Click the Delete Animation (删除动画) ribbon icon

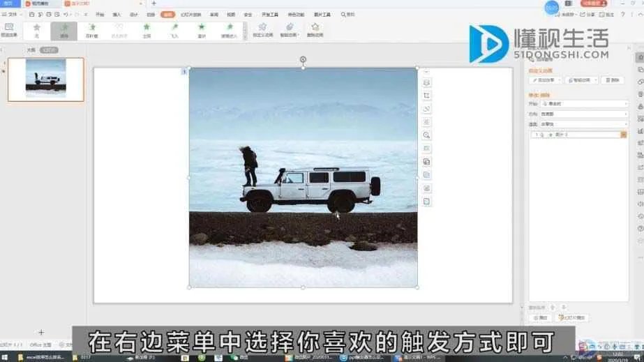tap(315, 29)
